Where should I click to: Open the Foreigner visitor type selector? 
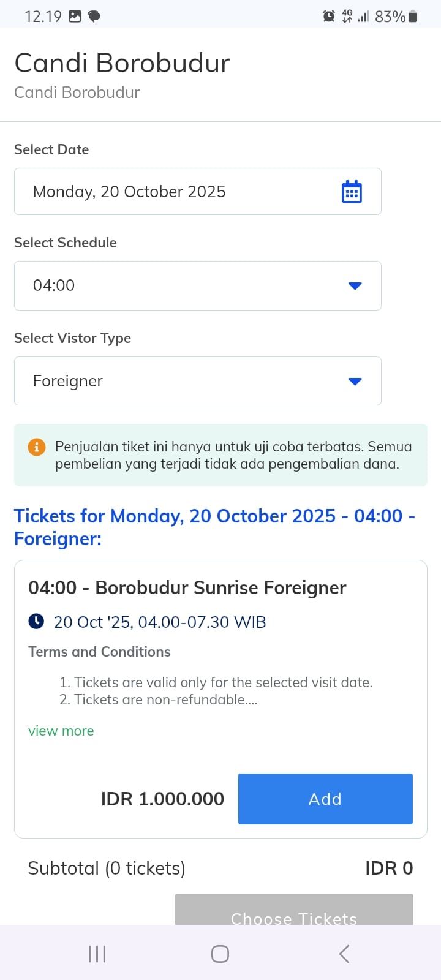click(184, 381)
